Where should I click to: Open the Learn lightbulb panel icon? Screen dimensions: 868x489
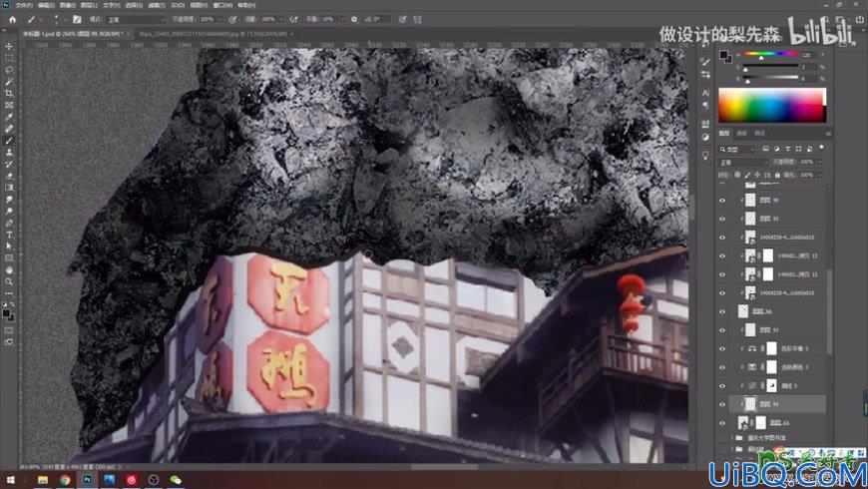[705, 156]
